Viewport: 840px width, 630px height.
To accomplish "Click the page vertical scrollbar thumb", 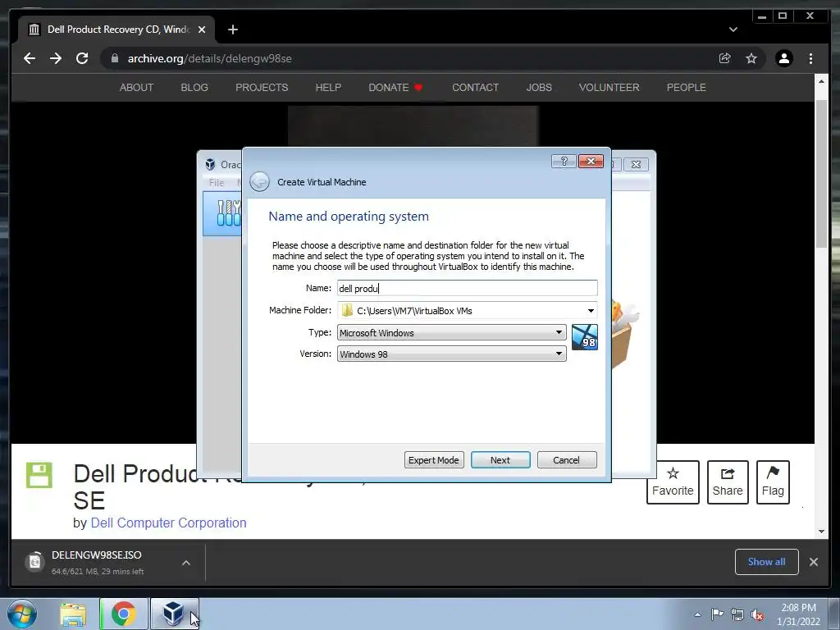I will [821, 173].
